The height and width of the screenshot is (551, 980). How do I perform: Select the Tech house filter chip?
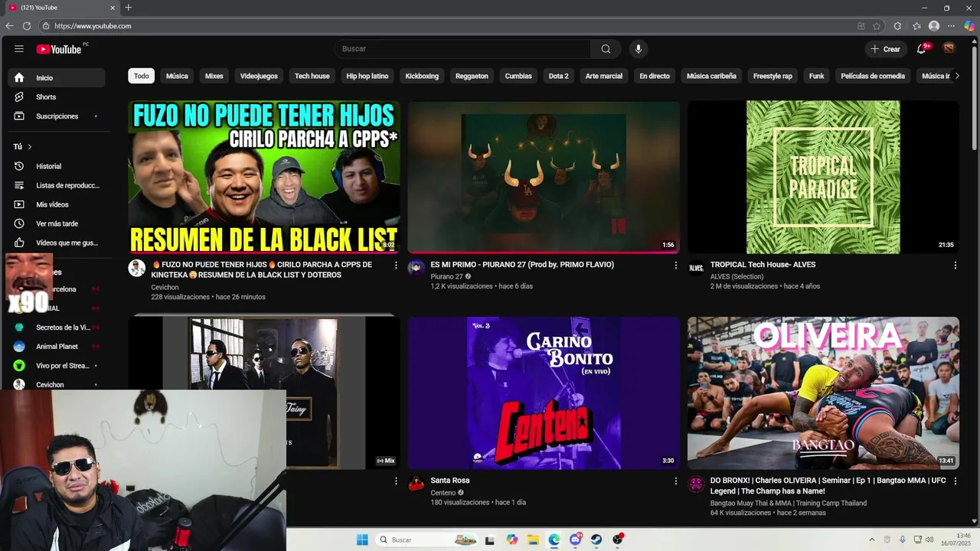click(x=312, y=76)
